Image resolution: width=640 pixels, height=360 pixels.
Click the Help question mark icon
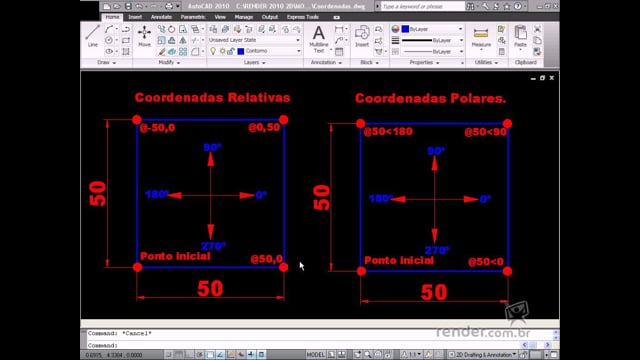pos(518,6)
